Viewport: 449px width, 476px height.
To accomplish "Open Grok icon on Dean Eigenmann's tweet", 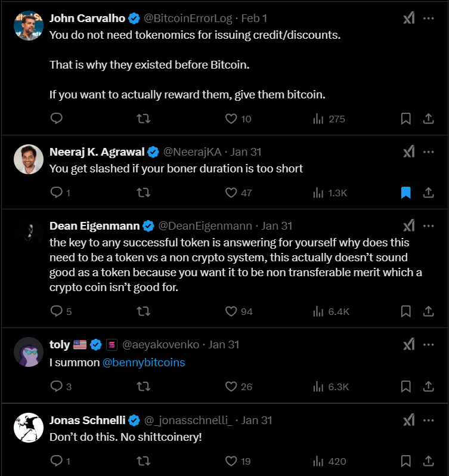I will tap(408, 226).
